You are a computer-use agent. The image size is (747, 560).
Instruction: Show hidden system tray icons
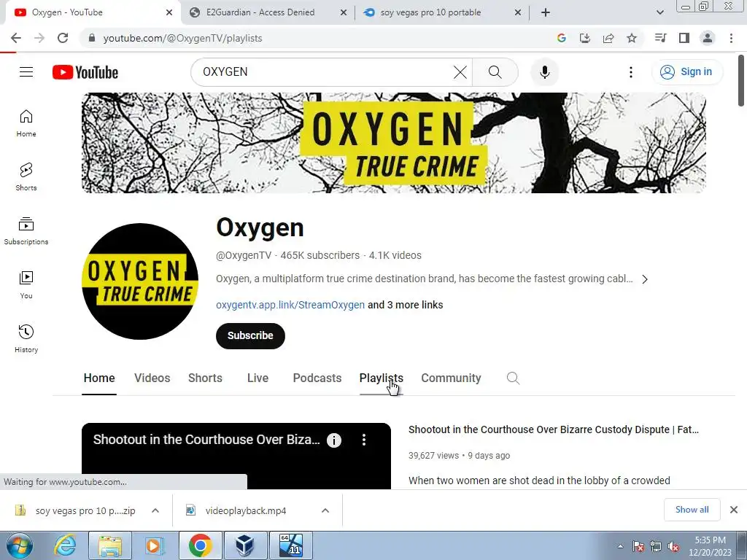click(620, 546)
